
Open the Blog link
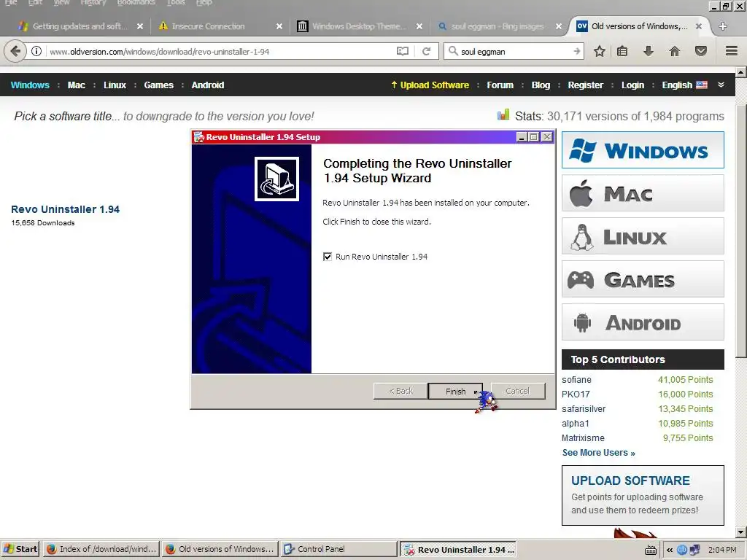click(541, 85)
